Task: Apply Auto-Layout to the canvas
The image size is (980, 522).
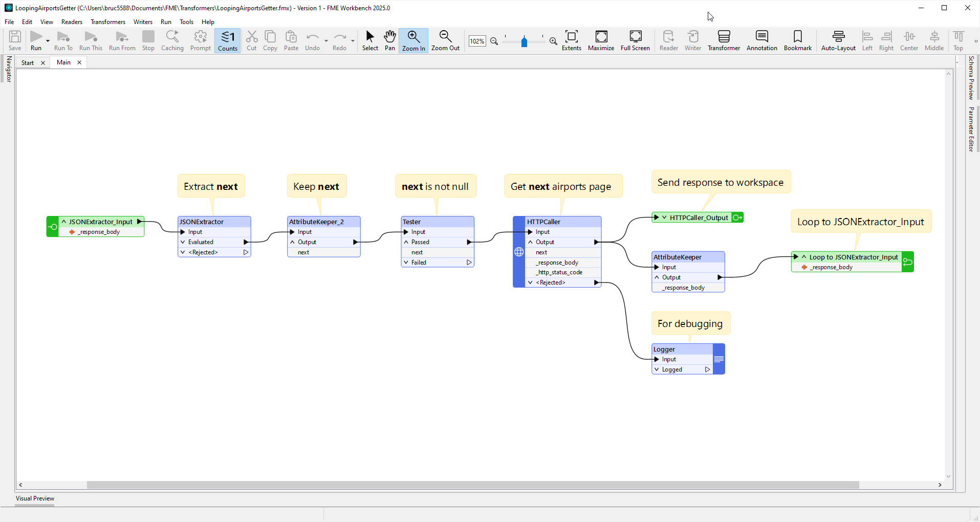Action: click(838, 40)
